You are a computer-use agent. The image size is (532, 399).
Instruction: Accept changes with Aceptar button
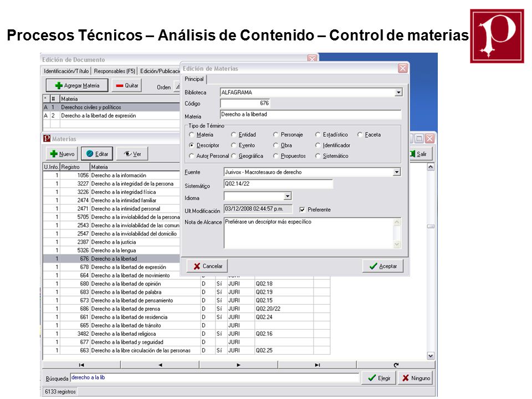pos(383,266)
